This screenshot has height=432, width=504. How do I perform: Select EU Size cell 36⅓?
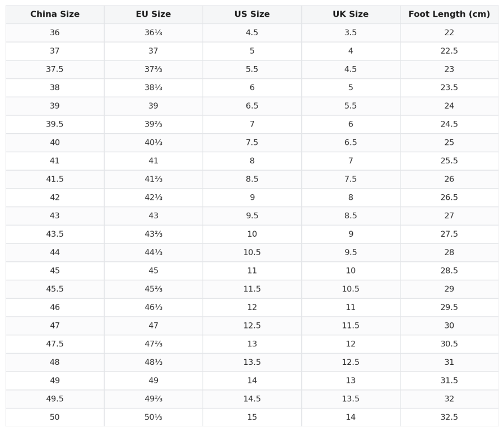[x=153, y=32]
